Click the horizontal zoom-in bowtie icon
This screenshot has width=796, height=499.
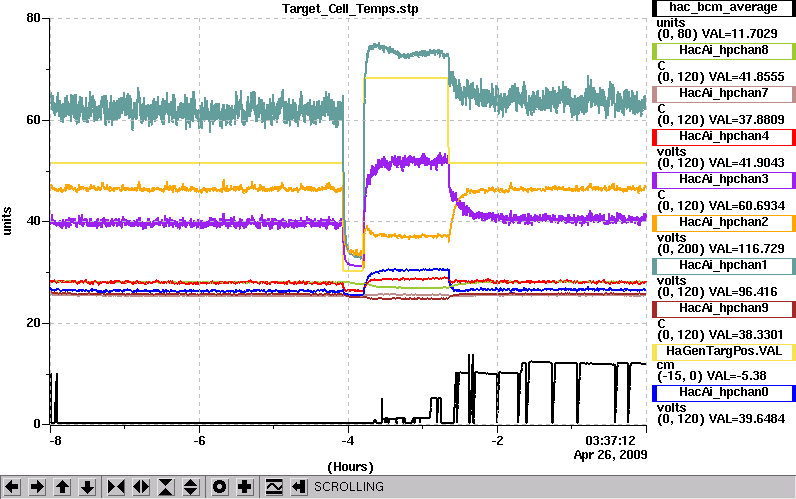[116, 487]
